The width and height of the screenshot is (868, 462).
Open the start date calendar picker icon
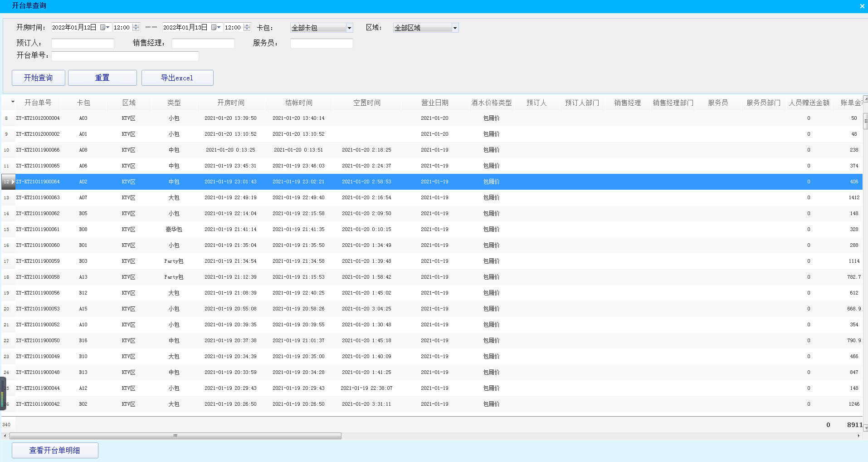point(105,28)
